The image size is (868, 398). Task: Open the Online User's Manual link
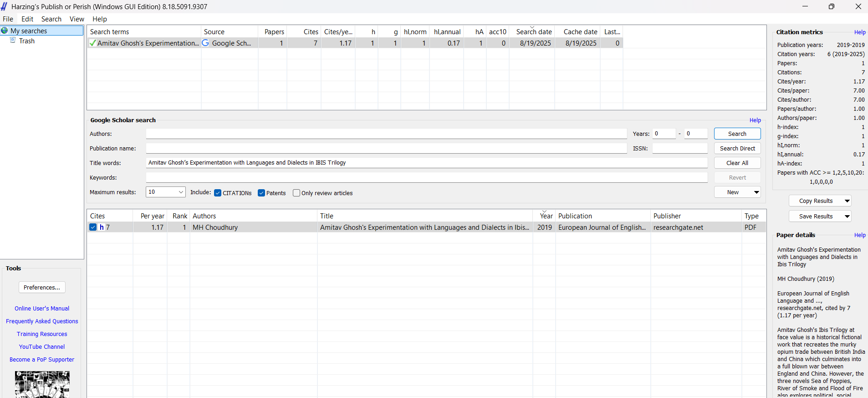point(42,308)
